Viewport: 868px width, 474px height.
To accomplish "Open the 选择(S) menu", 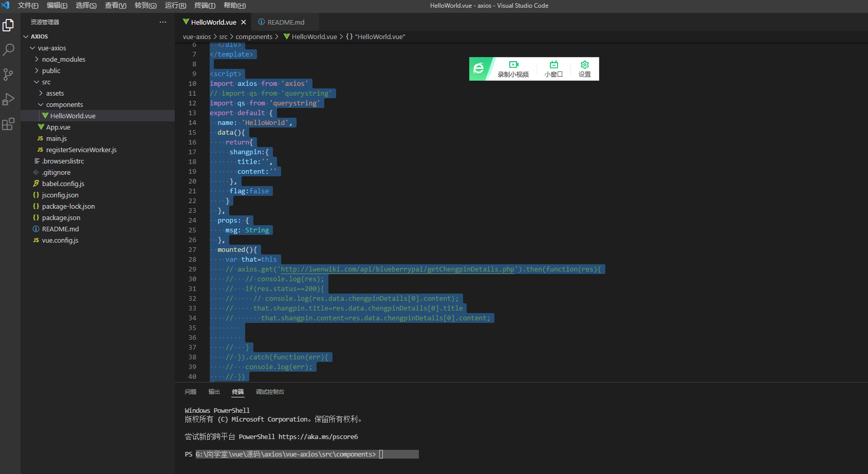I will point(86,5).
